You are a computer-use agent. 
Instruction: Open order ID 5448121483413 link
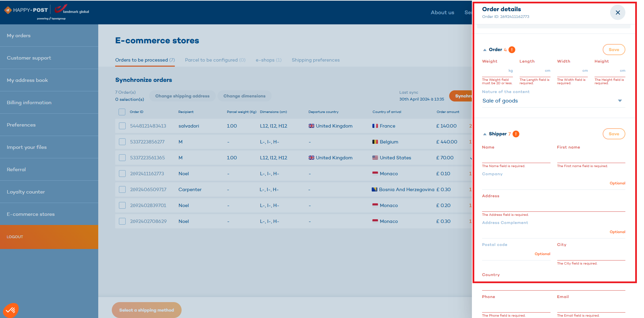148,126
